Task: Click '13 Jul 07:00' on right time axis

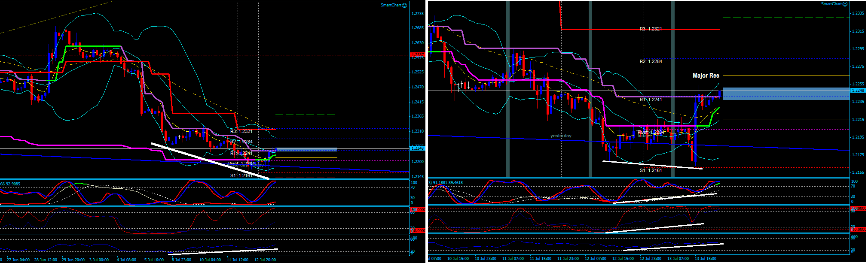Action: click(x=678, y=259)
